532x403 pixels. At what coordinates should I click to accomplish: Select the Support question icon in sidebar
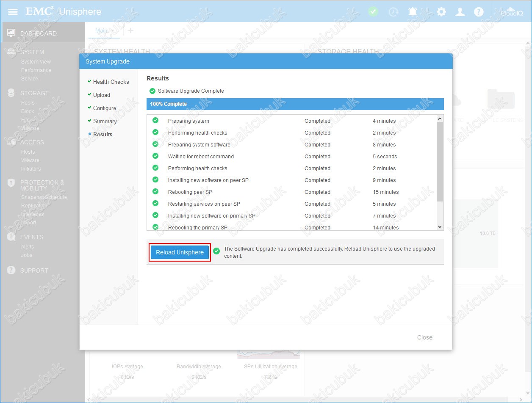point(11,270)
